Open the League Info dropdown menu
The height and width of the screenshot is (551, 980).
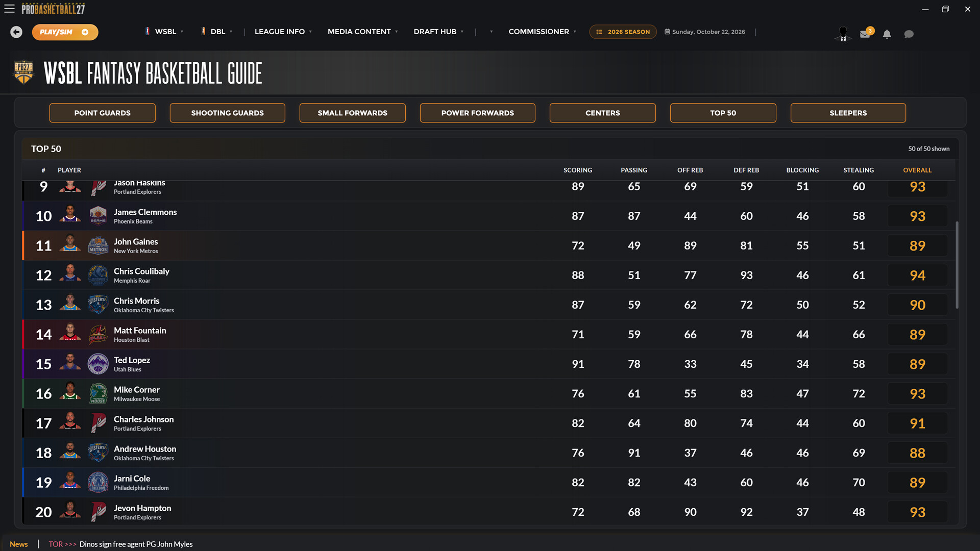point(283,32)
